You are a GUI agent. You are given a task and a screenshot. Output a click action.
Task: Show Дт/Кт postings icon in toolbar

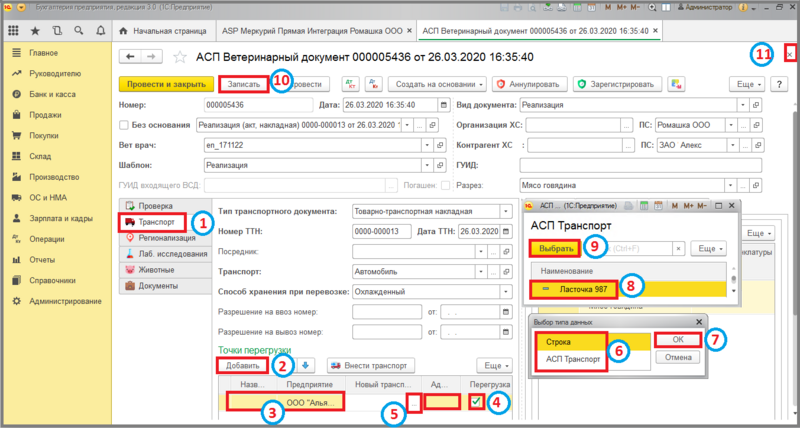pos(350,84)
